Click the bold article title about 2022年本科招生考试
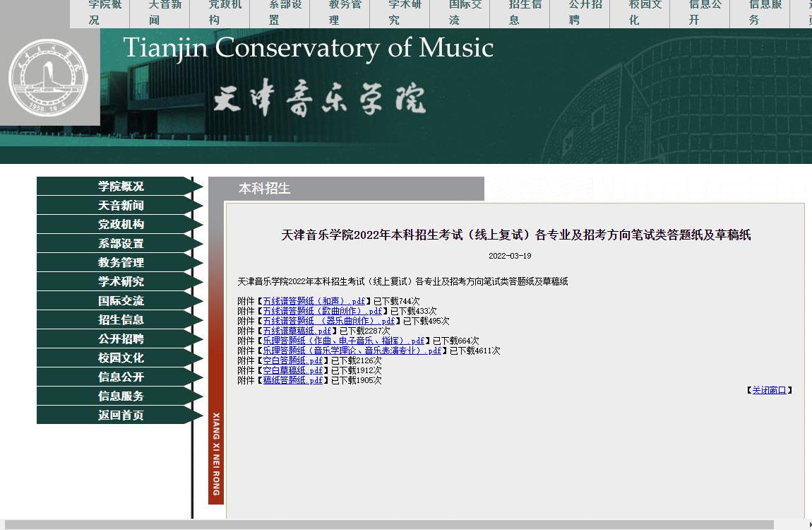The image size is (812, 530). pos(515,235)
